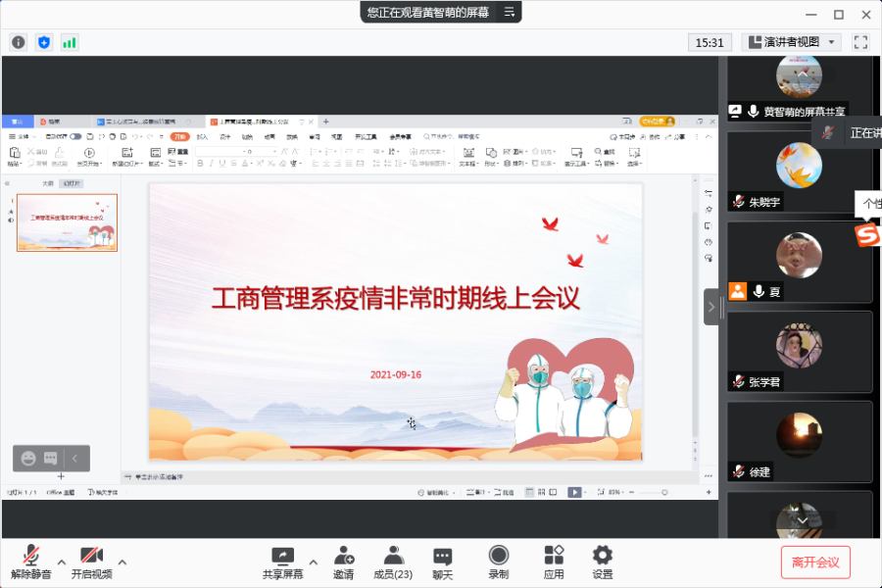Expand audio options arrow beside mute
This screenshot has width=882, height=588.
[x=62, y=563]
